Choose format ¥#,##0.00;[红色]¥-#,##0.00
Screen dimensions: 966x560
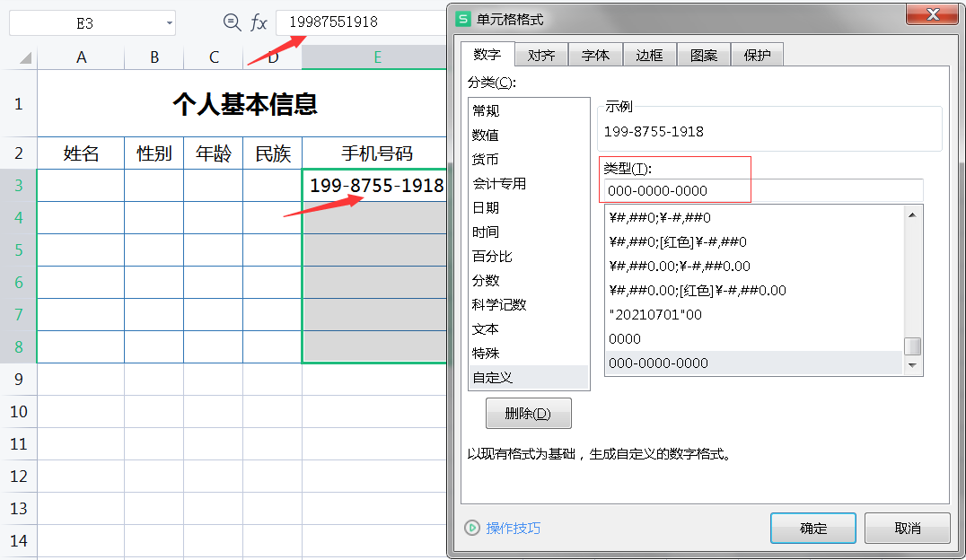coord(755,290)
